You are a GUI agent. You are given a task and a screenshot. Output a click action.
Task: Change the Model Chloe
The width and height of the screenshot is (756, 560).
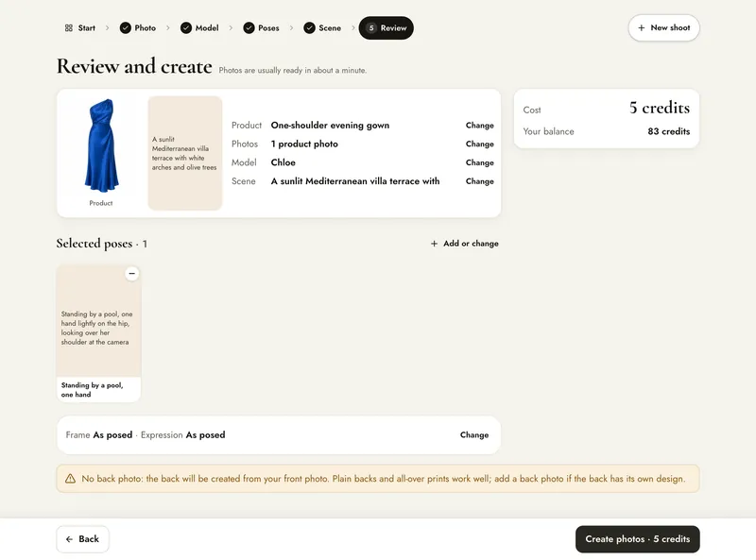tap(479, 162)
